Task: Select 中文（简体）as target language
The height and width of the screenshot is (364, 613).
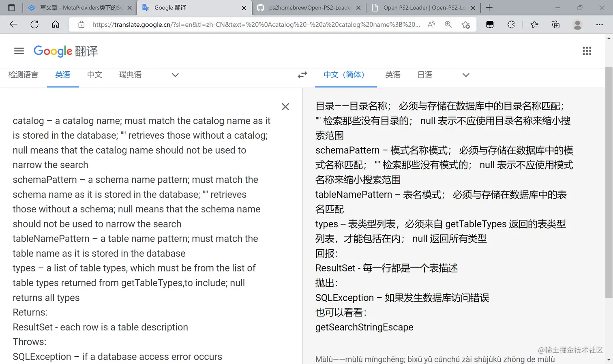Action: (x=346, y=75)
